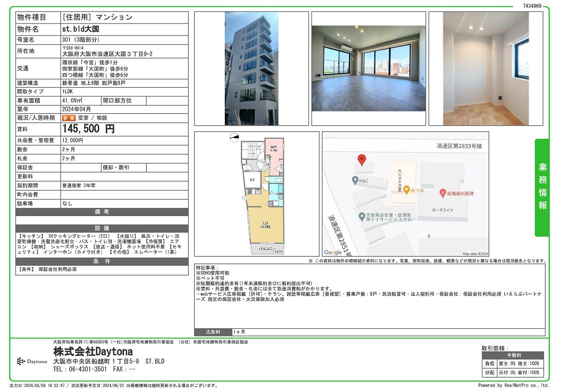Image resolution: width=562 pixels, height=392 pixels.
Task: Select the property name st.bld大国
Action: (x=81, y=29)
